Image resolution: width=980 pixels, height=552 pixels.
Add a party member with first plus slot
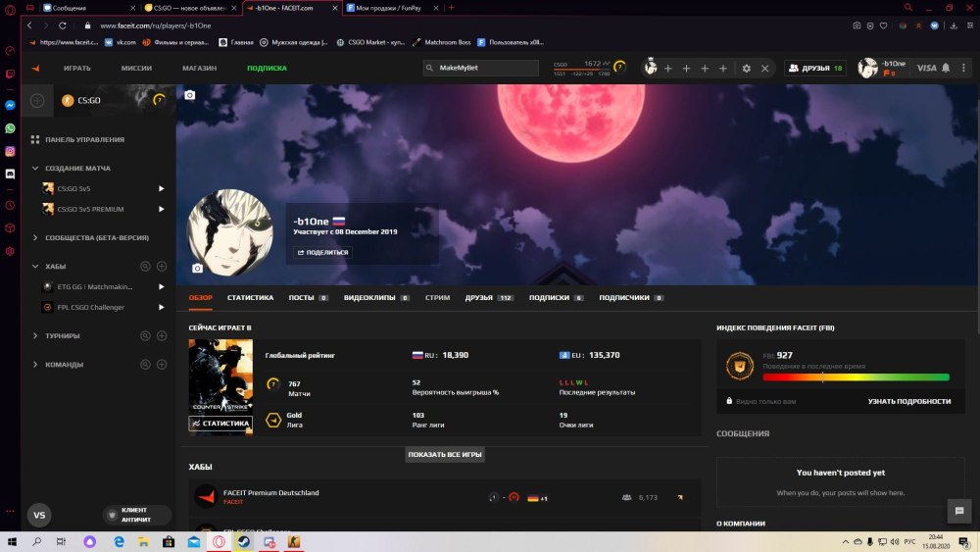(668, 68)
